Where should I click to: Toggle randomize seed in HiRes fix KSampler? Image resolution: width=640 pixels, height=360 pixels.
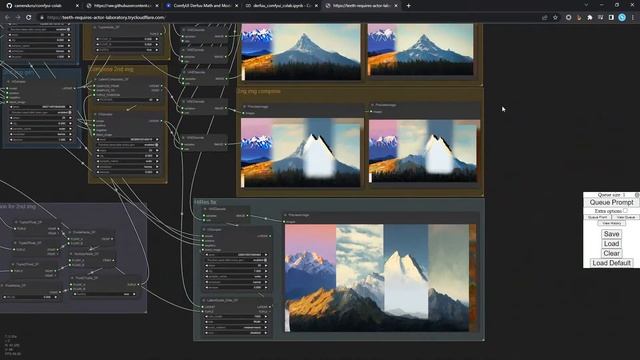point(235,260)
